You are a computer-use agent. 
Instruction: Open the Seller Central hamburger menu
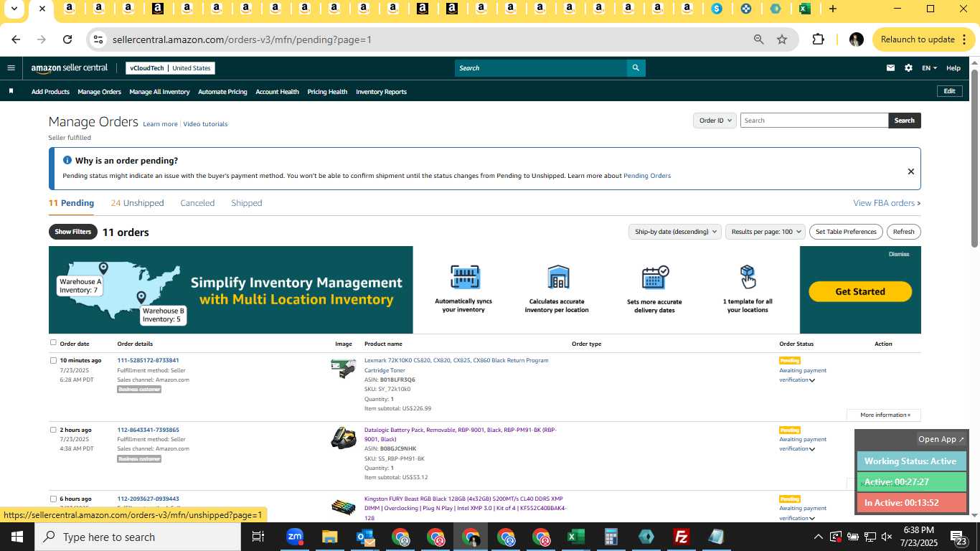11,68
